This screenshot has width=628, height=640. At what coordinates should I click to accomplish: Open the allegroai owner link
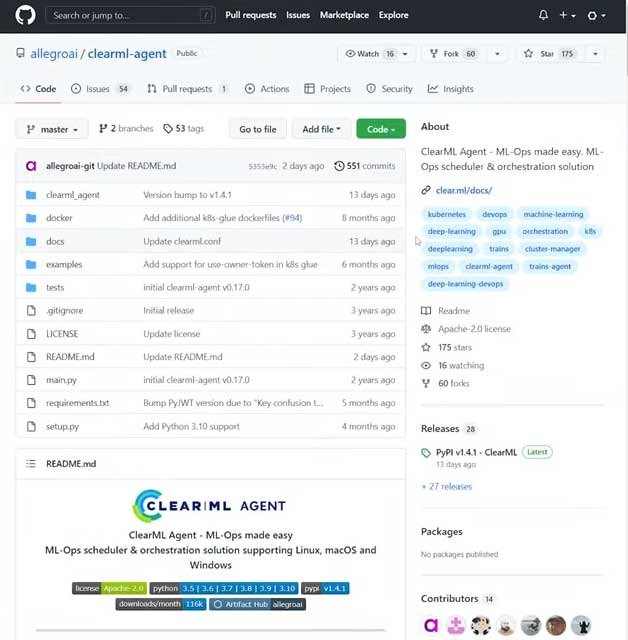click(x=54, y=53)
